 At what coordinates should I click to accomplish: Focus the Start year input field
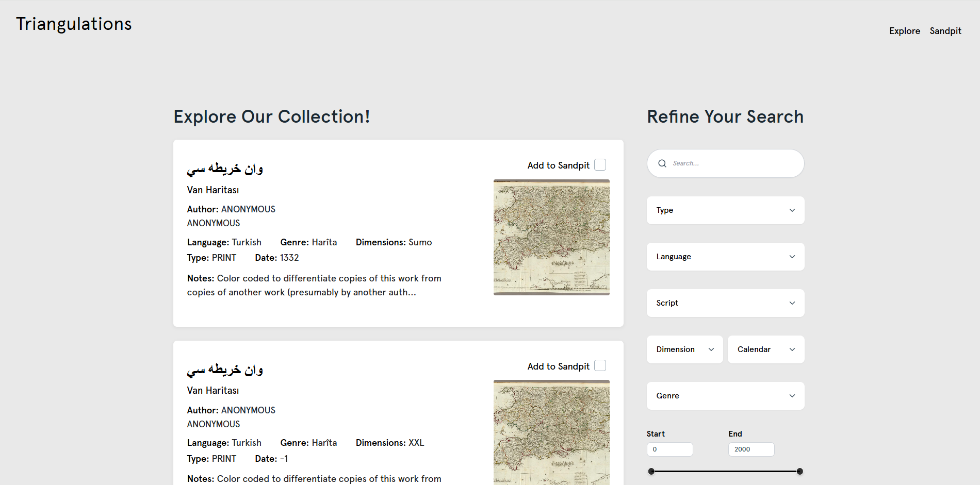point(669,449)
